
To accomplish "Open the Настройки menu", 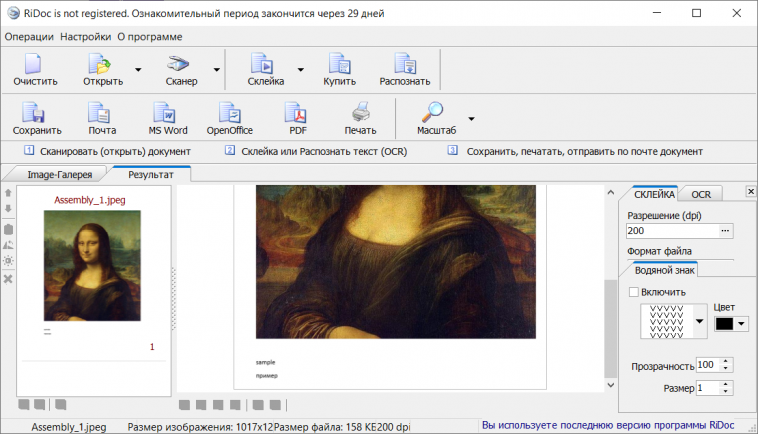I will [x=85, y=37].
